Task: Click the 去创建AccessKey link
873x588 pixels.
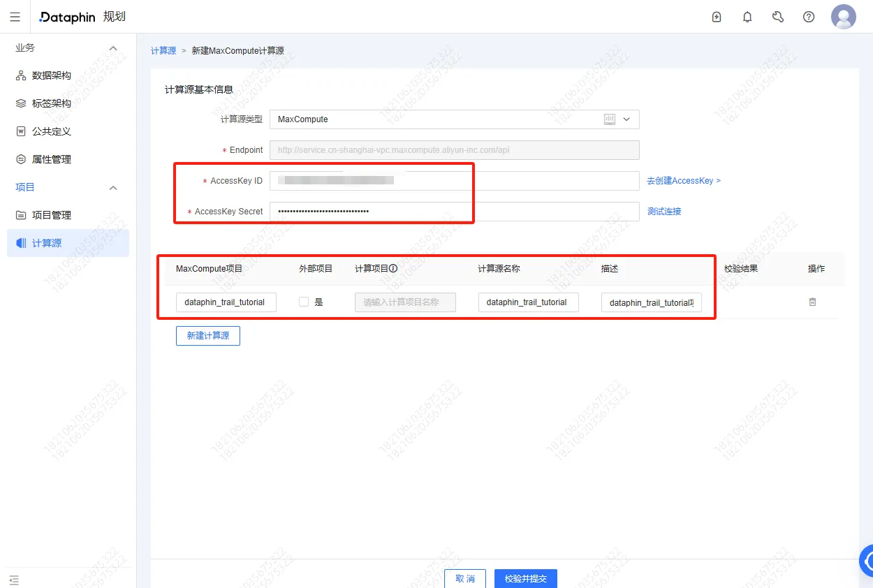Action: 684,181
